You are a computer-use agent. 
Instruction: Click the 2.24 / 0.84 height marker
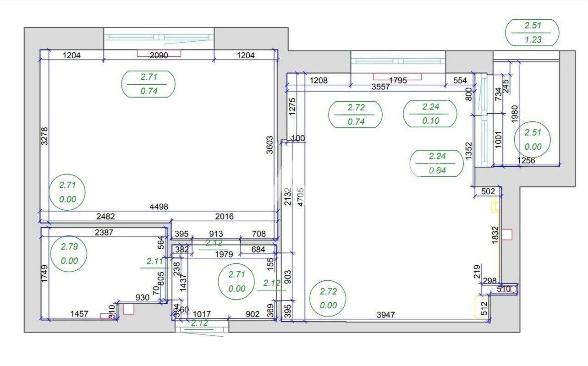pyautogui.click(x=437, y=164)
